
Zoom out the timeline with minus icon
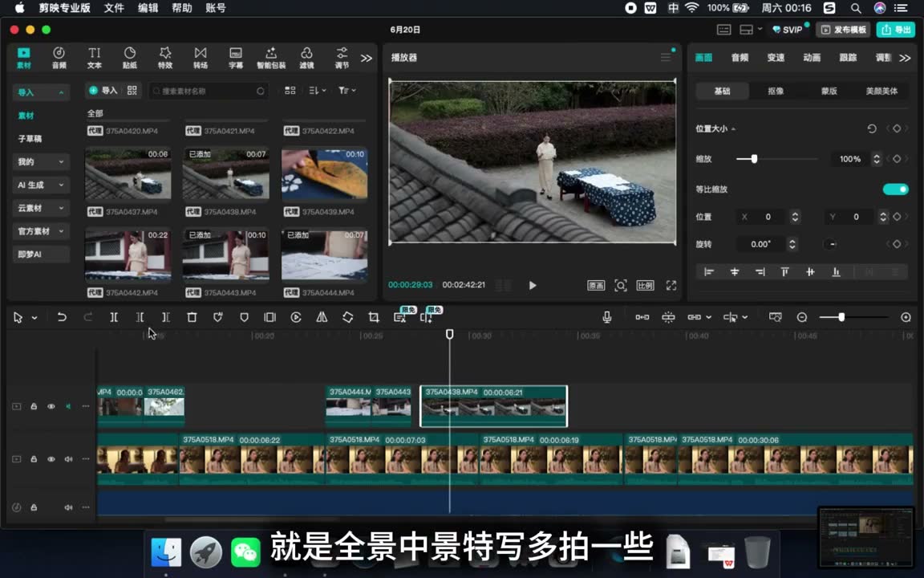tap(801, 317)
